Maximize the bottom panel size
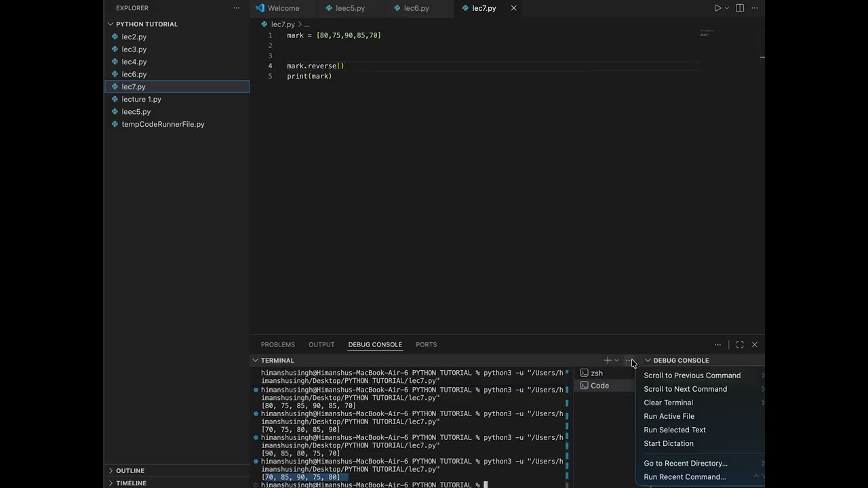This screenshot has height=488, width=868. (x=740, y=344)
